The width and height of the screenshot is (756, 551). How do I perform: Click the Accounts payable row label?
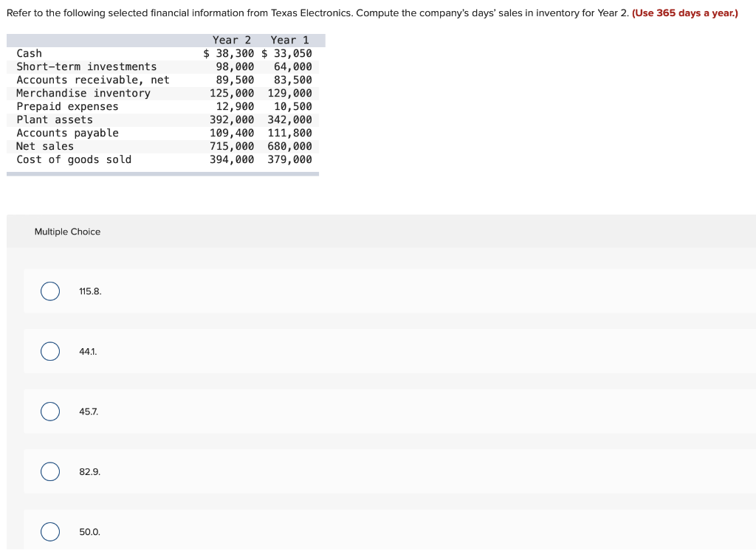tap(67, 133)
